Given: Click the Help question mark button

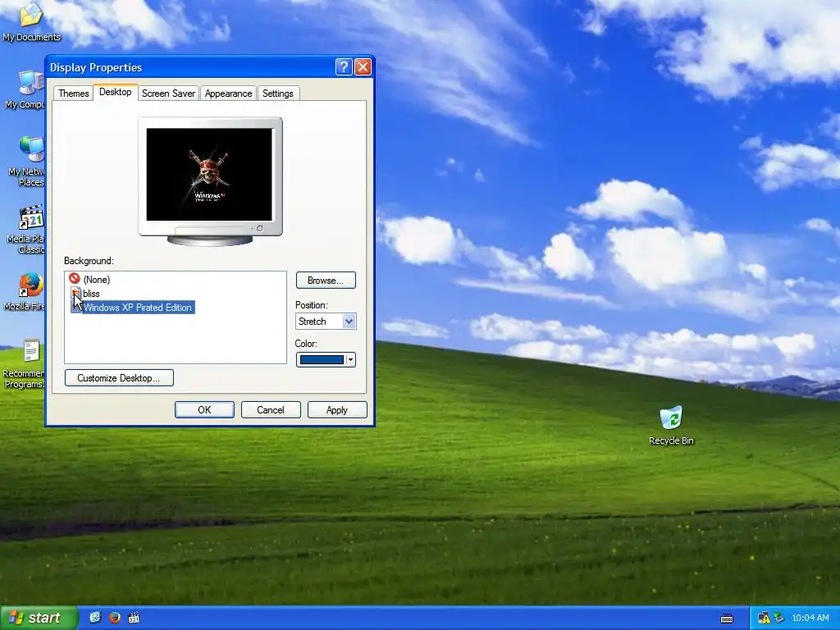Looking at the screenshot, I should pos(344,67).
